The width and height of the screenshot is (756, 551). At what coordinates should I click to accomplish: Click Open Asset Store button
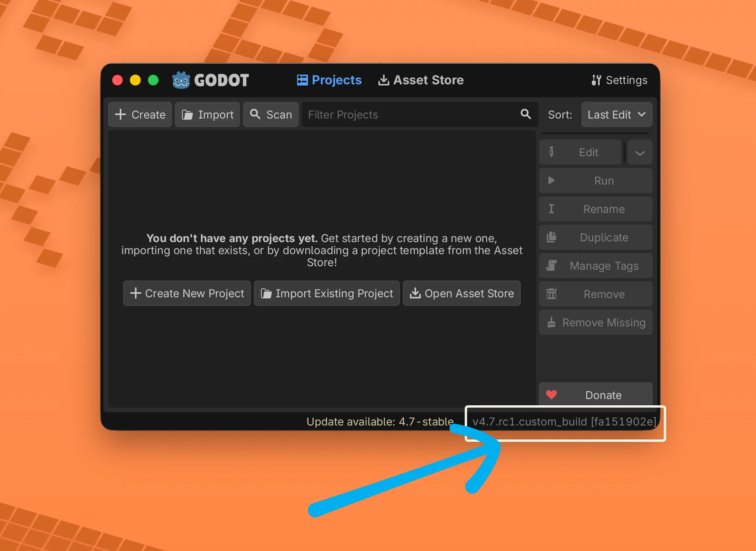point(462,293)
